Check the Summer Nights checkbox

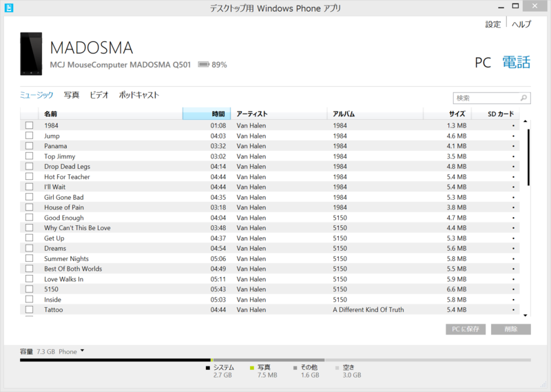(x=29, y=258)
